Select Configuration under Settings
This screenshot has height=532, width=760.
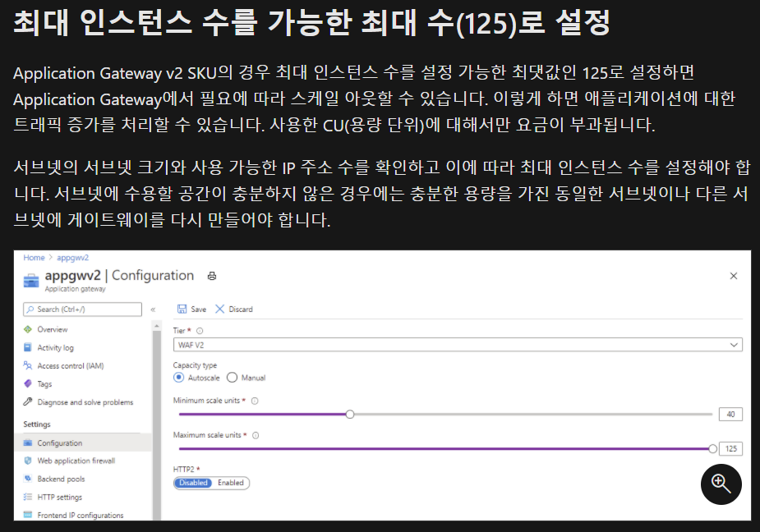coord(82,443)
